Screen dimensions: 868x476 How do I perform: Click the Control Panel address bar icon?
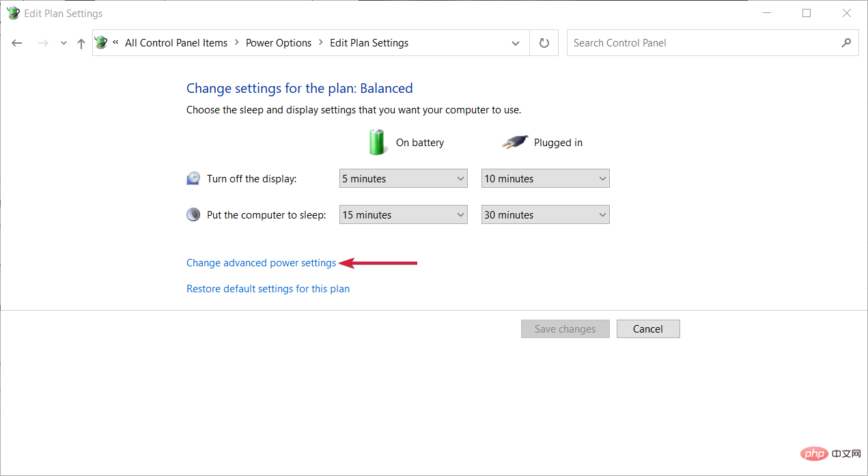[101, 42]
